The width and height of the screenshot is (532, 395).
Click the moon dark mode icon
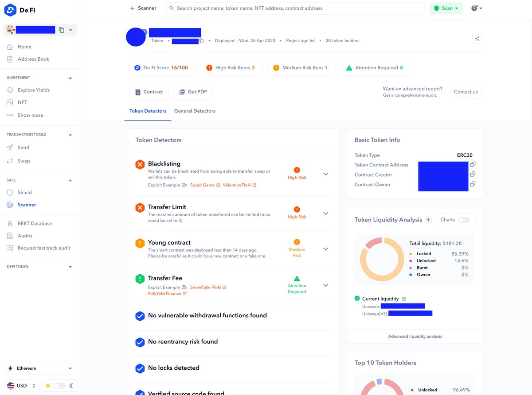[71, 386]
